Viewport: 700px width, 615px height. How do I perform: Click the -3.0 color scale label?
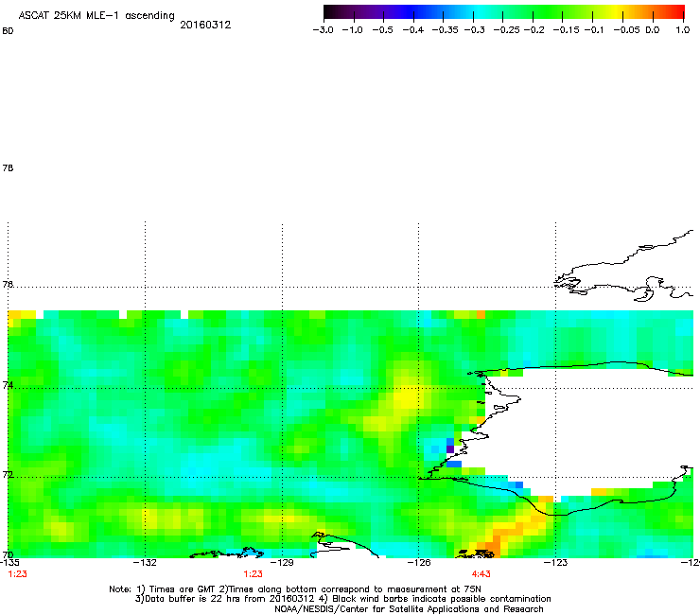(324, 30)
